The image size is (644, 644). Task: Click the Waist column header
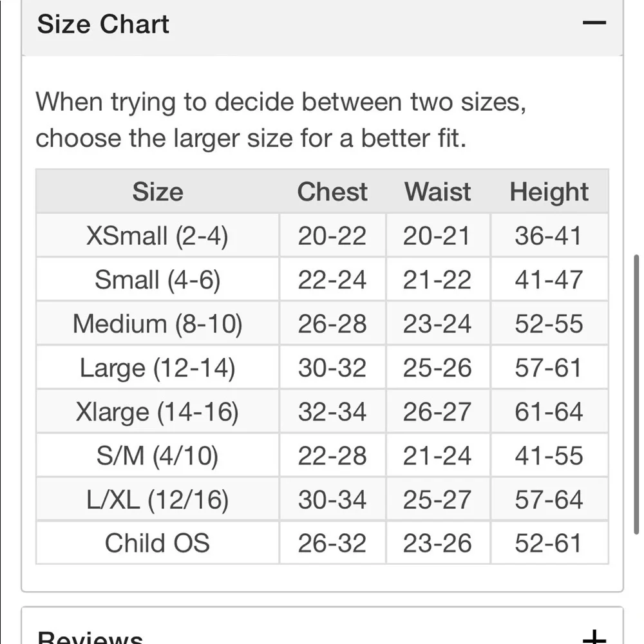pyautogui.click(x=438, y=192)
